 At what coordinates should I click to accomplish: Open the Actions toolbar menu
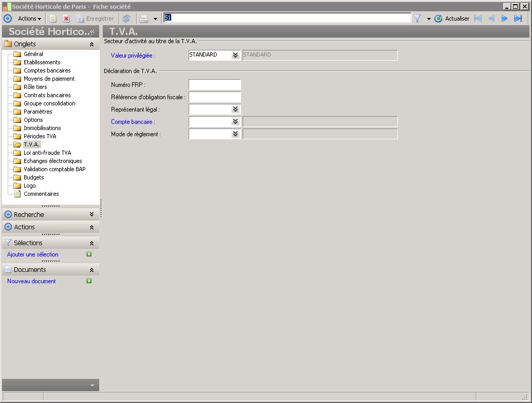point(29,19)
